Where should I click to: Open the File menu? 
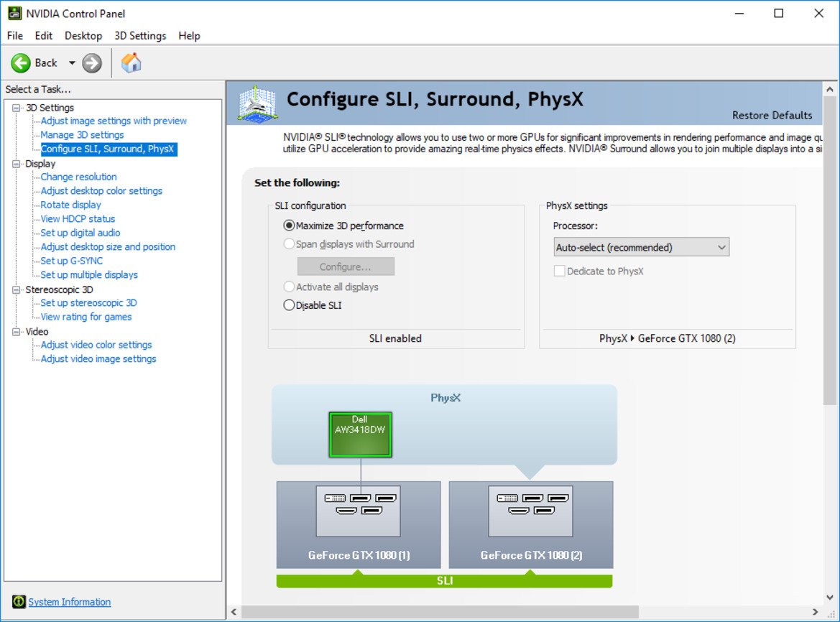click(15, 36)
